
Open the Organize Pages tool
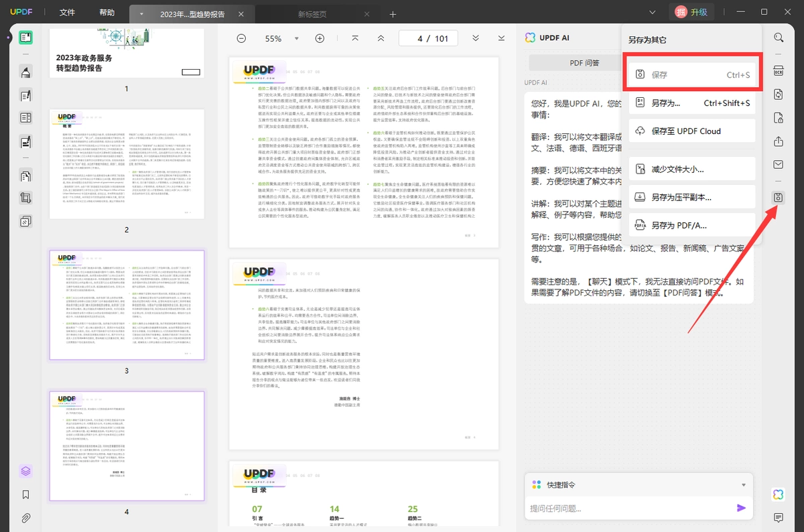[25, 176]
